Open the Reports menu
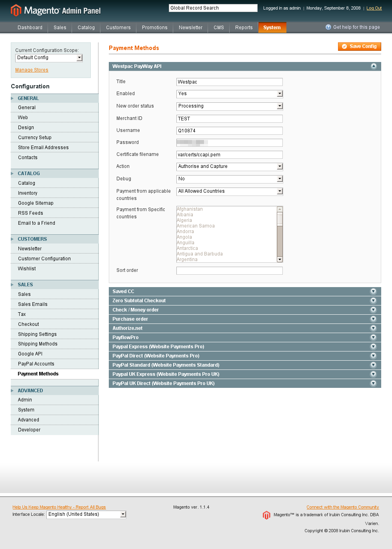 pyautogui.click(x=244, y=28)
